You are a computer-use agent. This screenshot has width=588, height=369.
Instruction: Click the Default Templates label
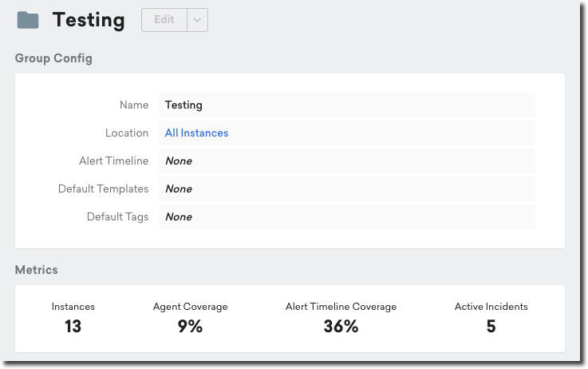(x=103, y=189)
